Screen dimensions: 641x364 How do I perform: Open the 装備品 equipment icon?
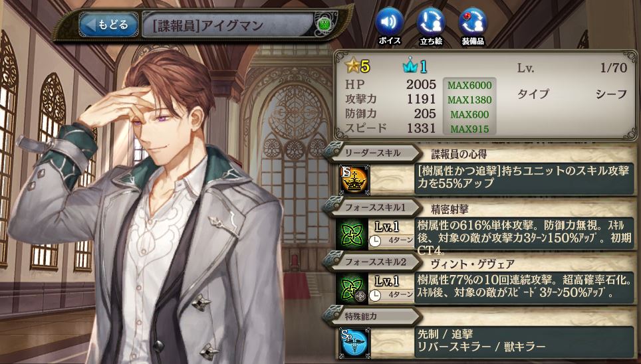coord(473,21)
